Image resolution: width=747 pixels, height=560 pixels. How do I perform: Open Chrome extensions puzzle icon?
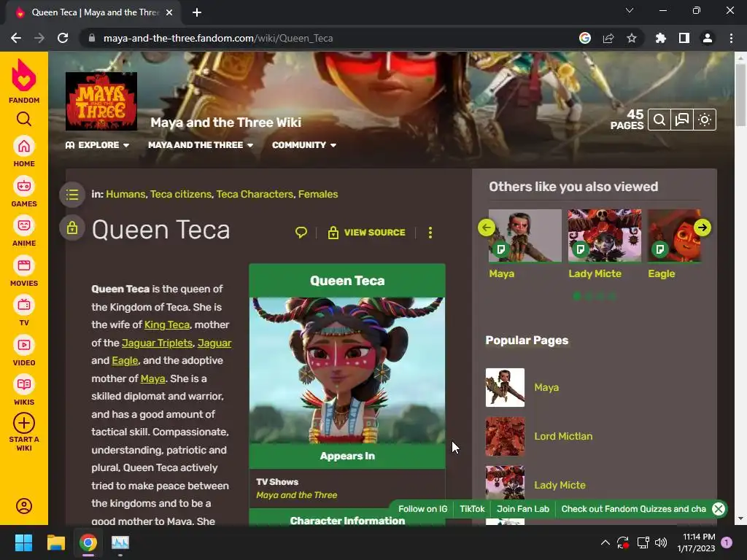pyautogui.click(x=661, y=38)
